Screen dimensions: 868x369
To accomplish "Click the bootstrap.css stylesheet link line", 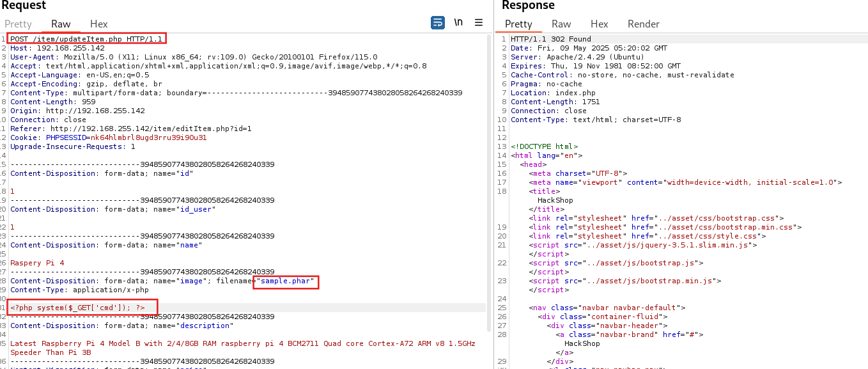I will coord(656,218).
